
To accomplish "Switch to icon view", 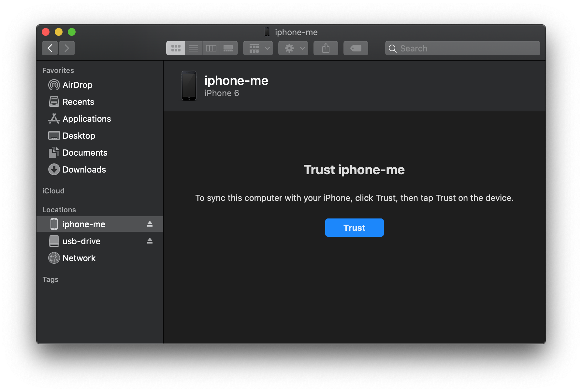I will pyautogui.click(x=176, y=48).
